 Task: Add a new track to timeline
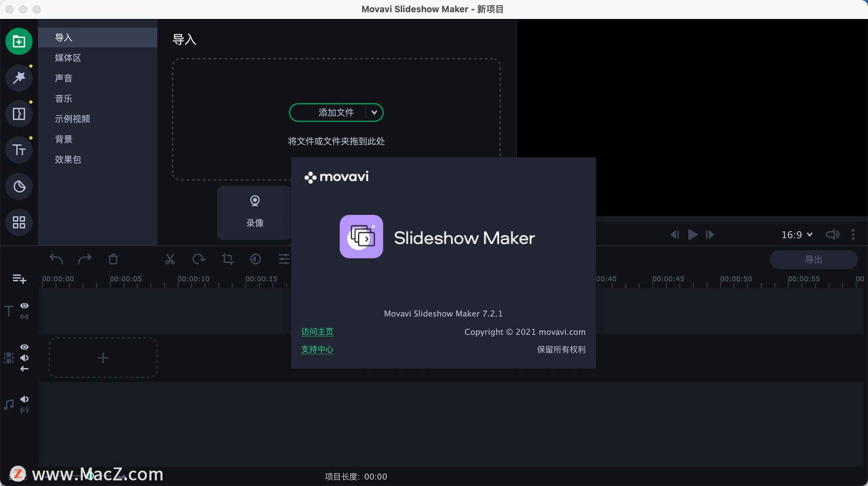pos(19,279)
